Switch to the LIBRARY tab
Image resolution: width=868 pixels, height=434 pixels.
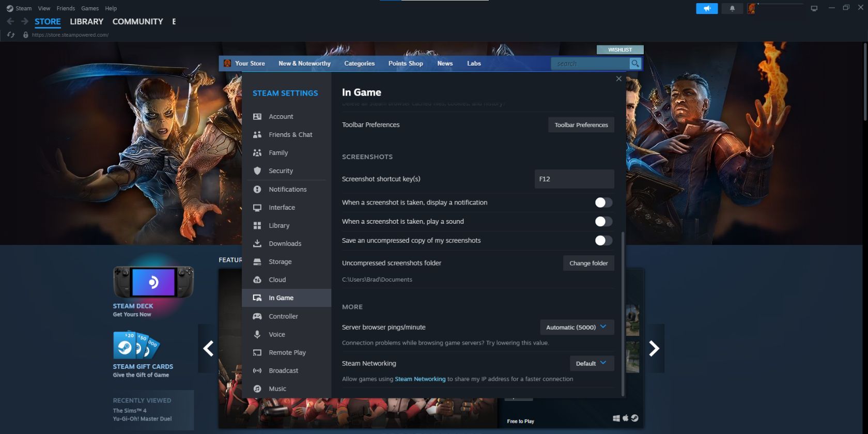point(86,22)
